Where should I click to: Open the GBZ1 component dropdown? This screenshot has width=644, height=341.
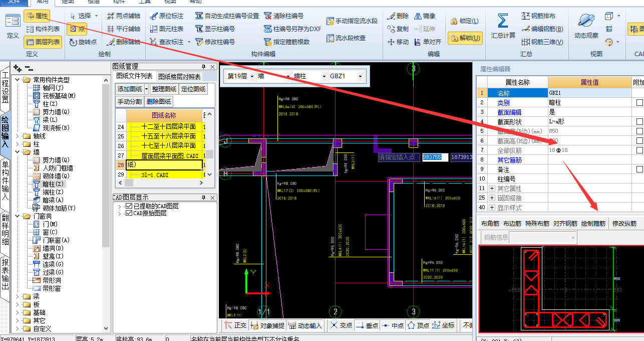359,76
